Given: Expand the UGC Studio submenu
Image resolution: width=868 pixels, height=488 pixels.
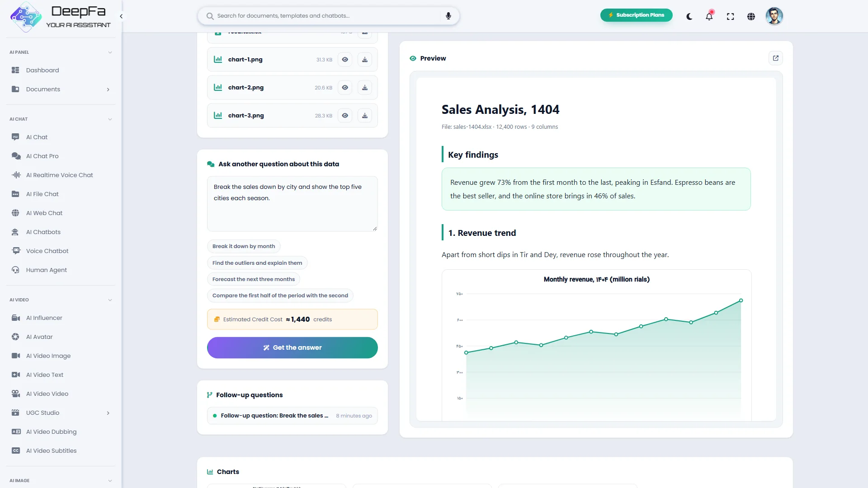Looking at the screenshot, I should [108, 413].
